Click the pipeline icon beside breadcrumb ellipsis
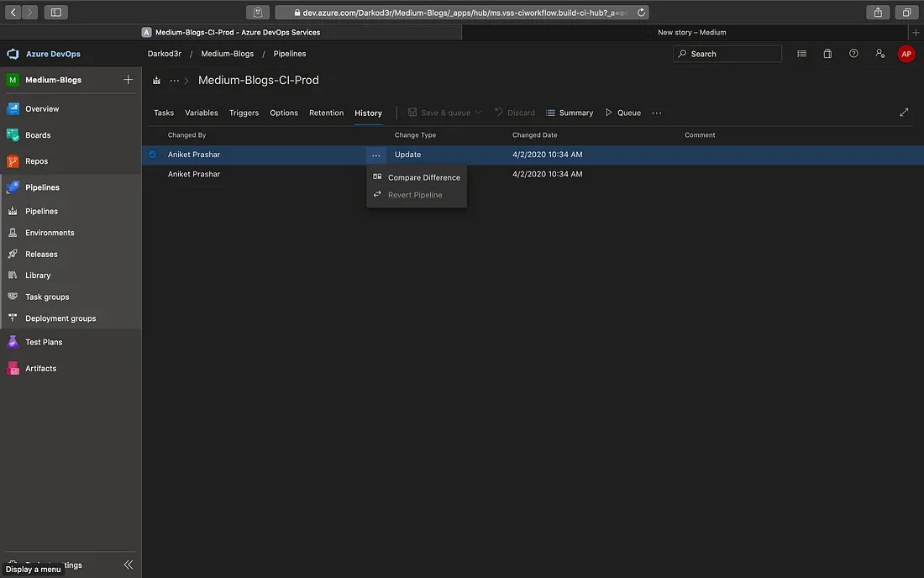The height and width of the screenshot is (578, 924). tap(157, 80)
